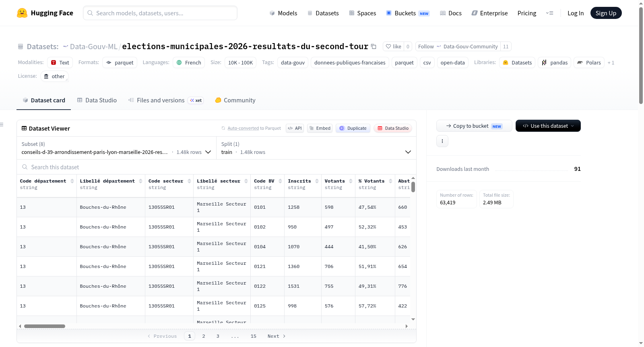Open the other license tag

(x=54, y=76)
